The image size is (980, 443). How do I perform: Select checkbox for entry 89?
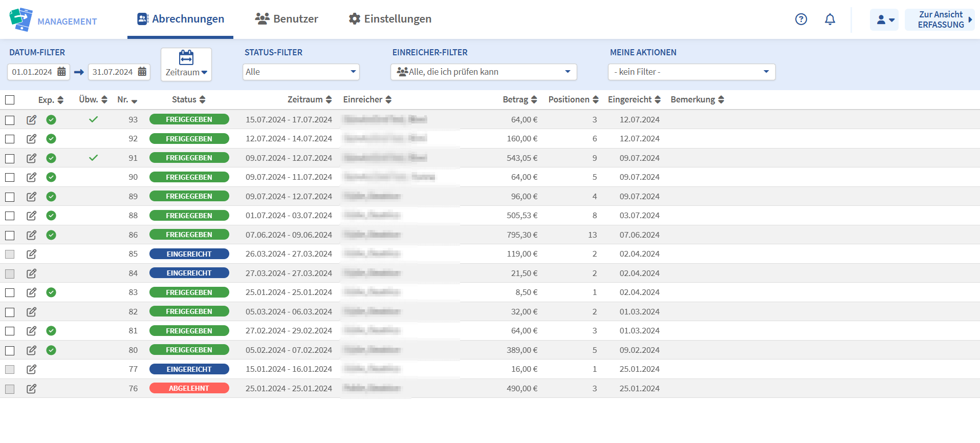(10, 197)
